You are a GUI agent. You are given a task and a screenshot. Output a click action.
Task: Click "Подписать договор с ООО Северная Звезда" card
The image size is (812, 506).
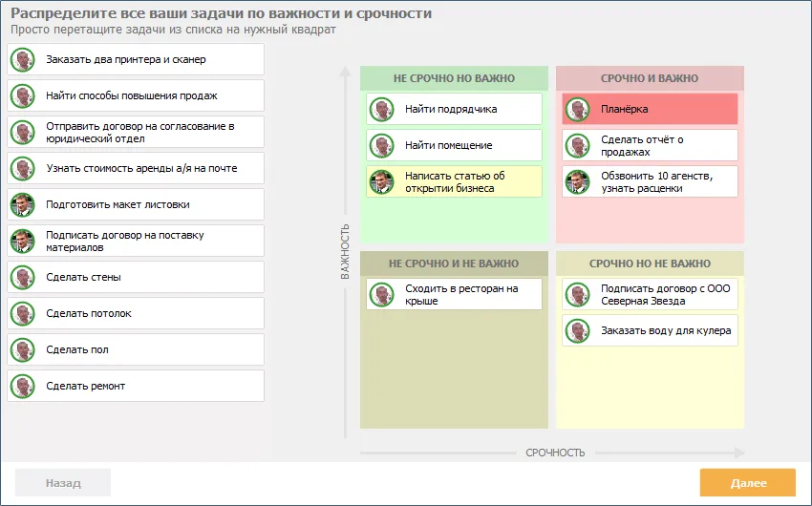(650, 294)
